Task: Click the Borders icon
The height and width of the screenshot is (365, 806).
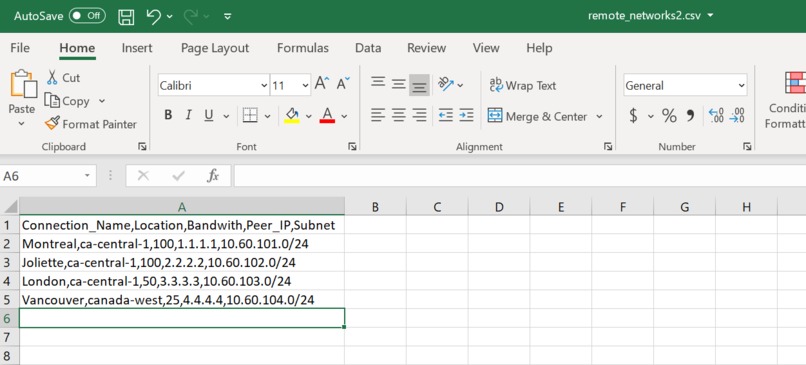Action: (x=250, y=115)
